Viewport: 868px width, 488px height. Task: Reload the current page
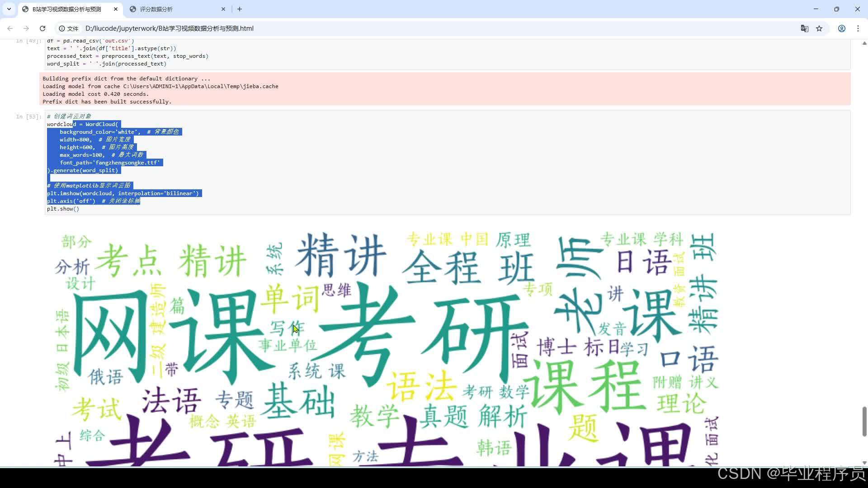coord(42,28)
